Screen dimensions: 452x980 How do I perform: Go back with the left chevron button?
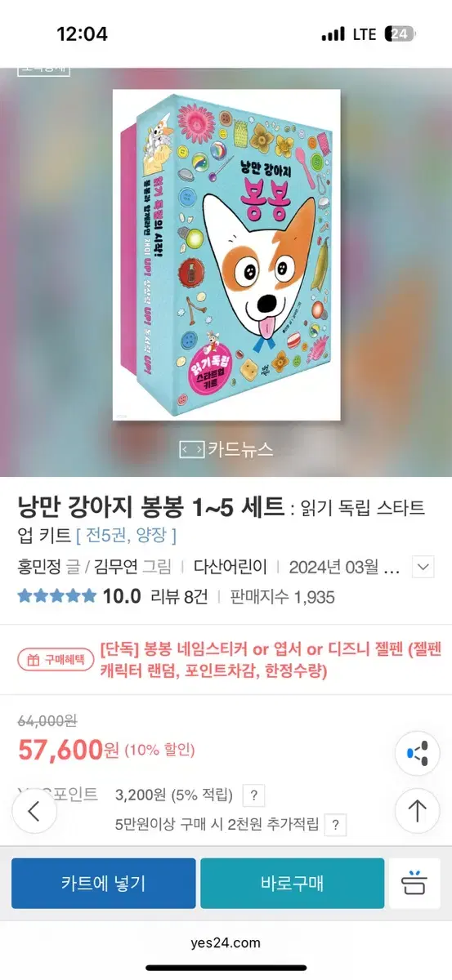tap(34, 812)
